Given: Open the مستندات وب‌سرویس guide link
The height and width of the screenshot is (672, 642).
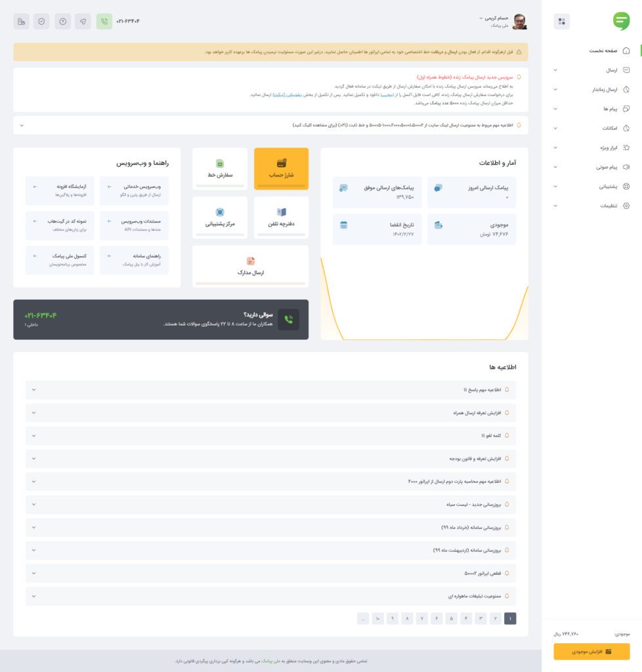Looking at the screenshot, I should (x=134, y=226).
